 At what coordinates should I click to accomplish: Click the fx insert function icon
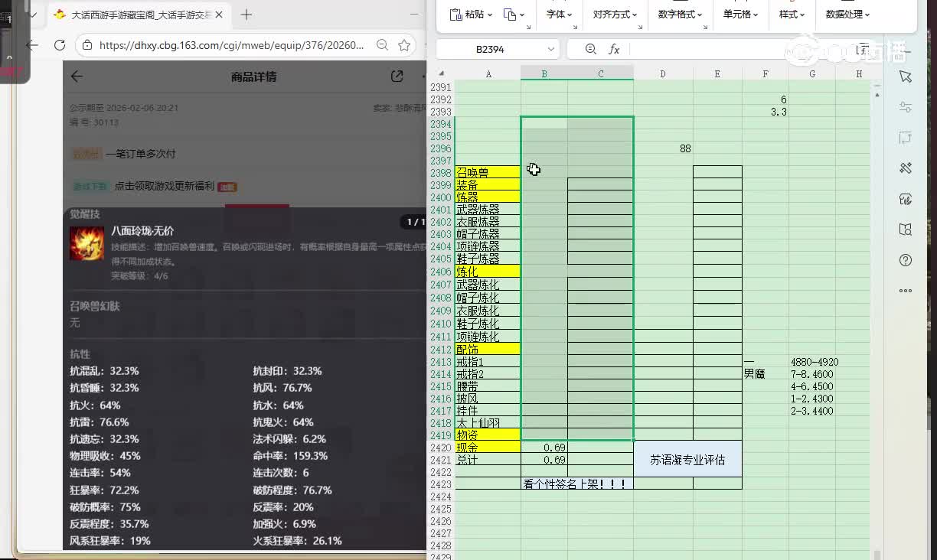point(614,49)
